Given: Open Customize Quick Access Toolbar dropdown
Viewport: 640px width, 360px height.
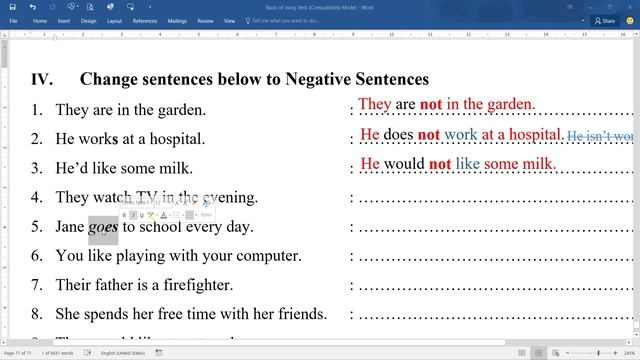Looking at the screenshot, I should [x=150, y=7].
